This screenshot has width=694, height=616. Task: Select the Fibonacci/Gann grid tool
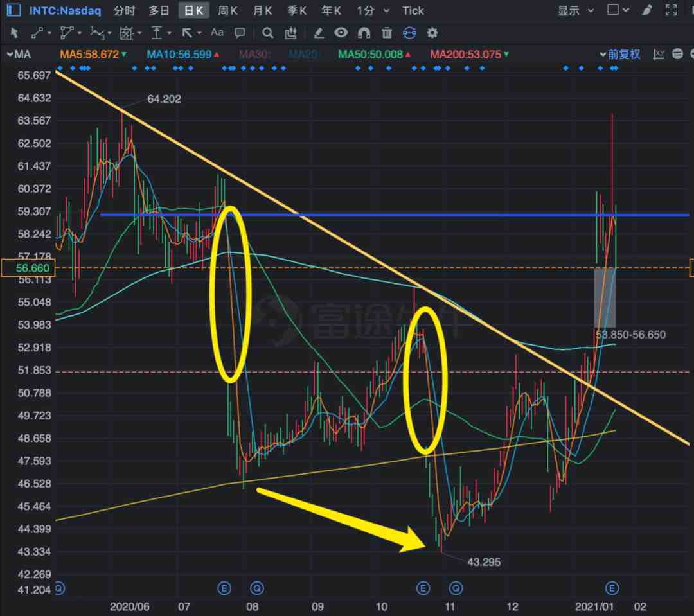(127, 33)
